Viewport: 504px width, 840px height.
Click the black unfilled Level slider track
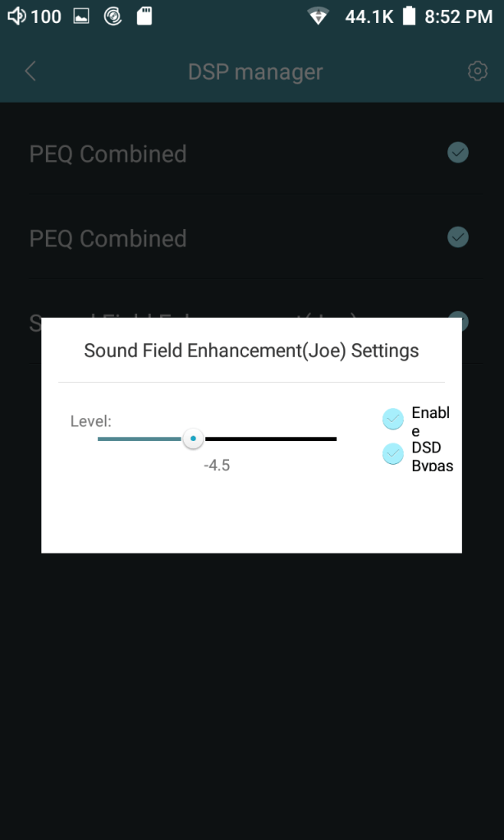(x=271, y=439)
